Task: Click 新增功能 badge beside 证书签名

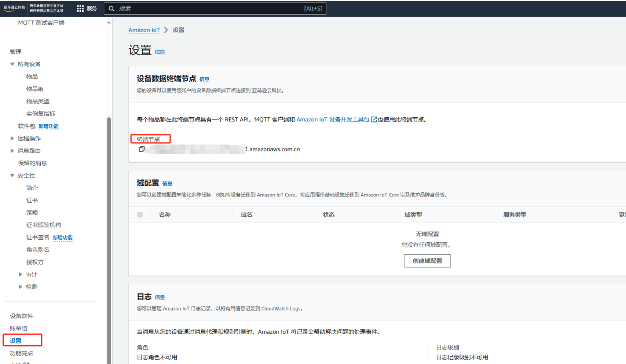Action: pyautogui.click(x=62, y=238)
